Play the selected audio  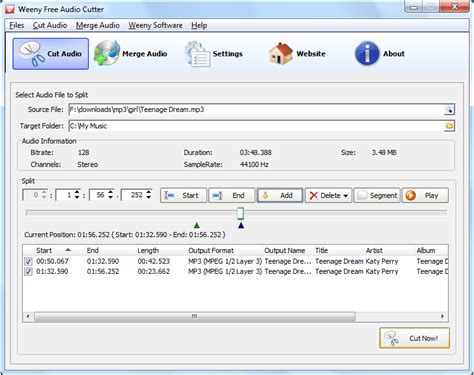coord(425,195)
